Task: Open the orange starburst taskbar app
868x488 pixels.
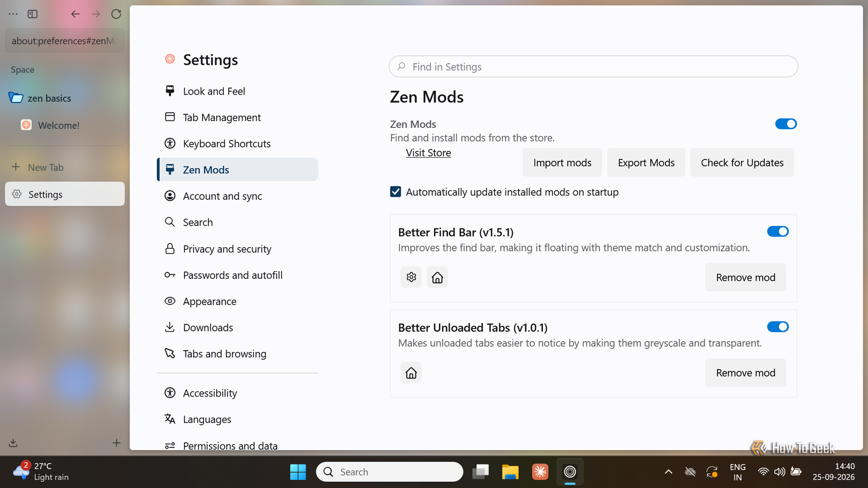Action: point(540,472)
